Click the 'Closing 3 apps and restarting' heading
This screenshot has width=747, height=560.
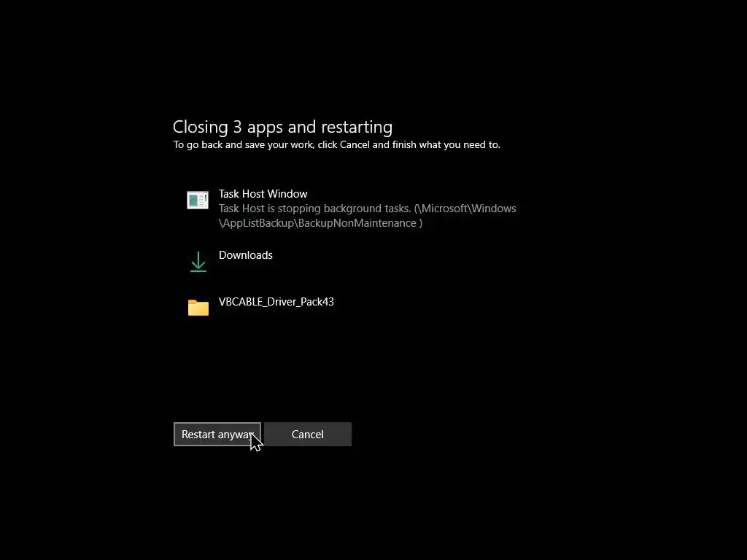tap(282, 127)
